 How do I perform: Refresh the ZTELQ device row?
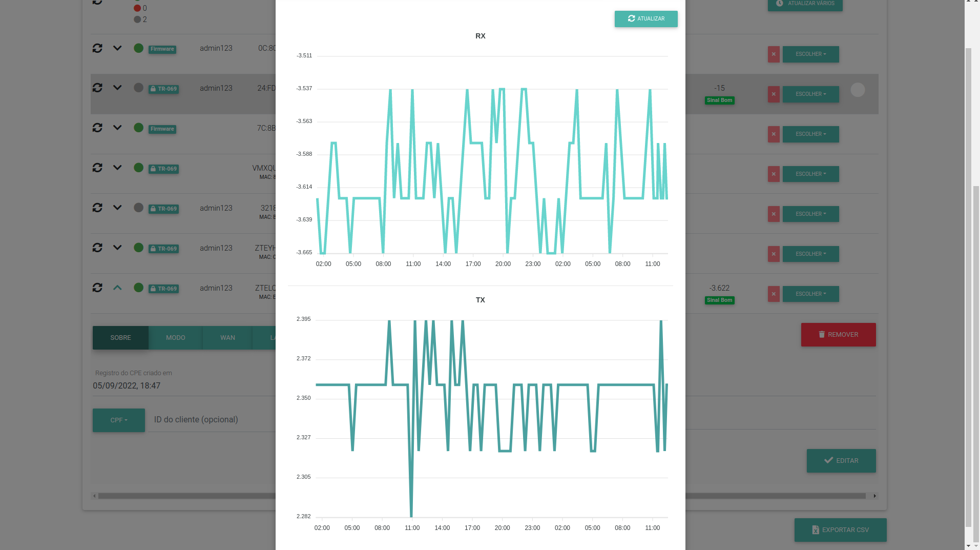coord(97,288)
